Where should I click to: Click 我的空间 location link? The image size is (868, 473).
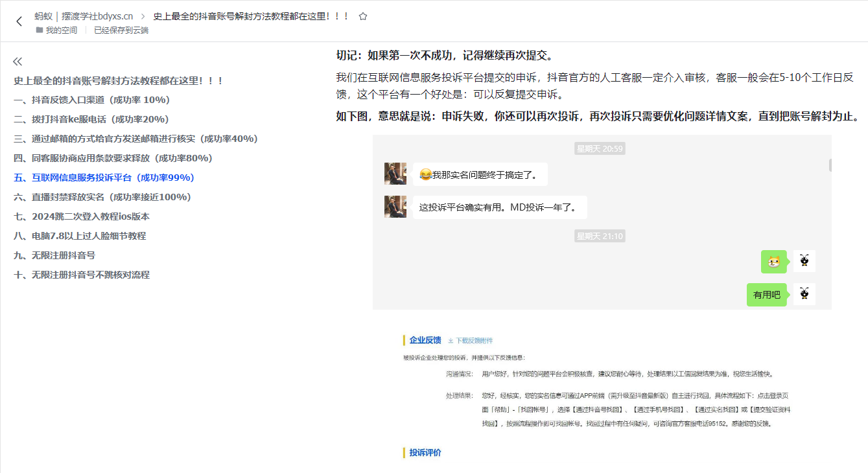pos(62,30)
